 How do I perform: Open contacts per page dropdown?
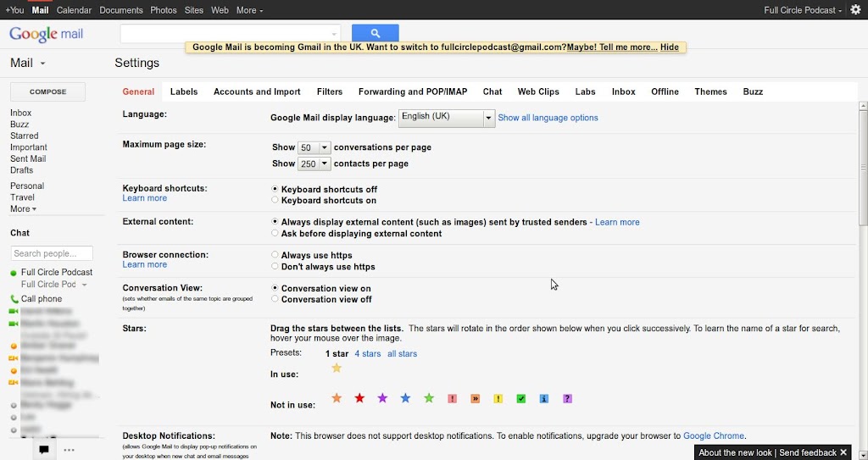pos(314,163)
